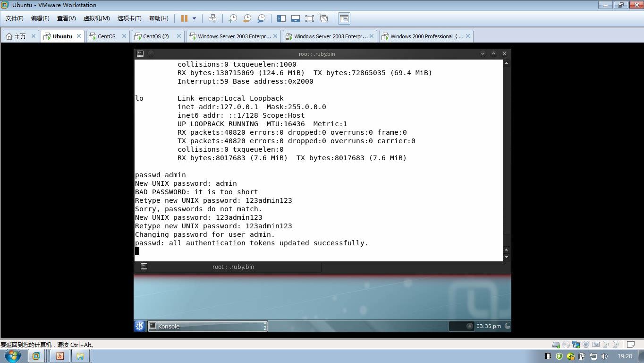Screen dimensions: 644x363
Task: Open the snapshot manager icon
Action: 261,18
